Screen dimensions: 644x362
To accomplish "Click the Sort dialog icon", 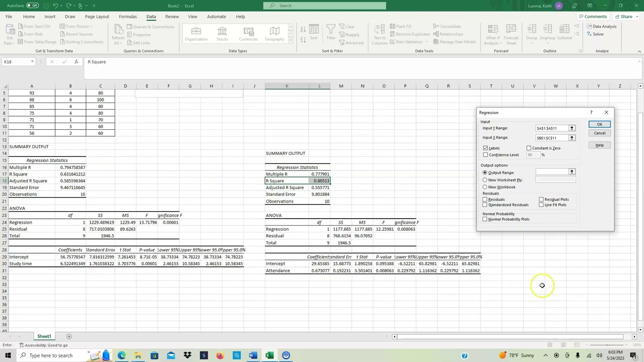I will [313, 33].
